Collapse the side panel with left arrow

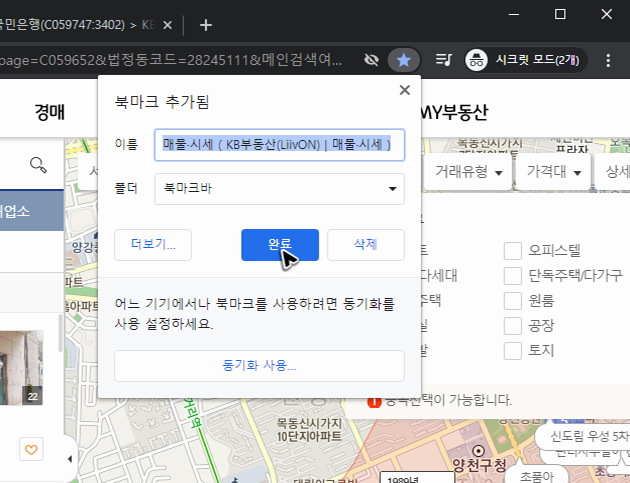pos(70,459)
